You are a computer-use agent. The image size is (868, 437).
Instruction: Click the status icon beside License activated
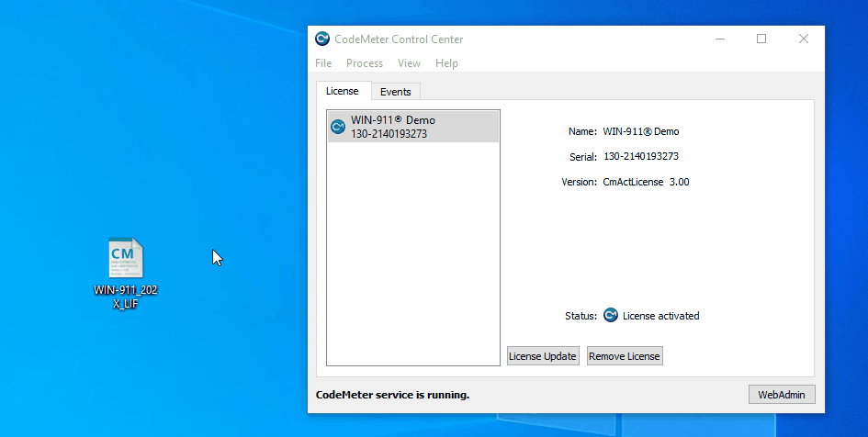click(x=611, y=315)
